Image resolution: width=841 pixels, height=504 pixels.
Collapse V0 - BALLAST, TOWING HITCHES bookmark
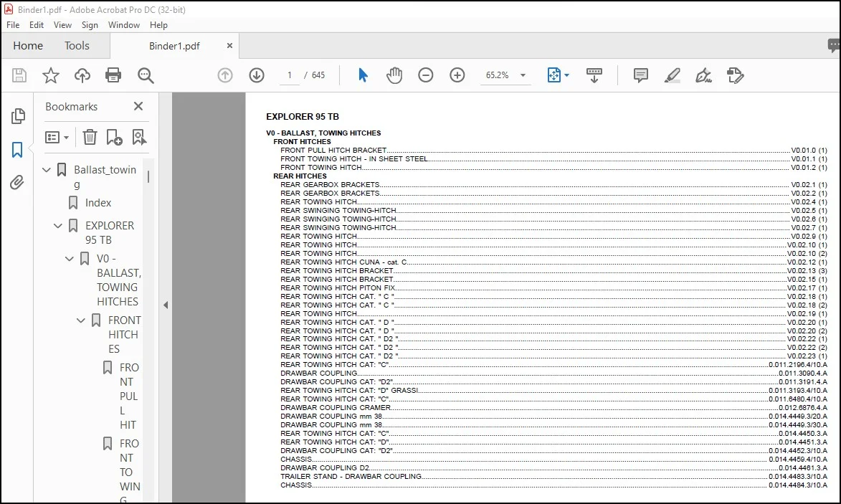(70, 259)
